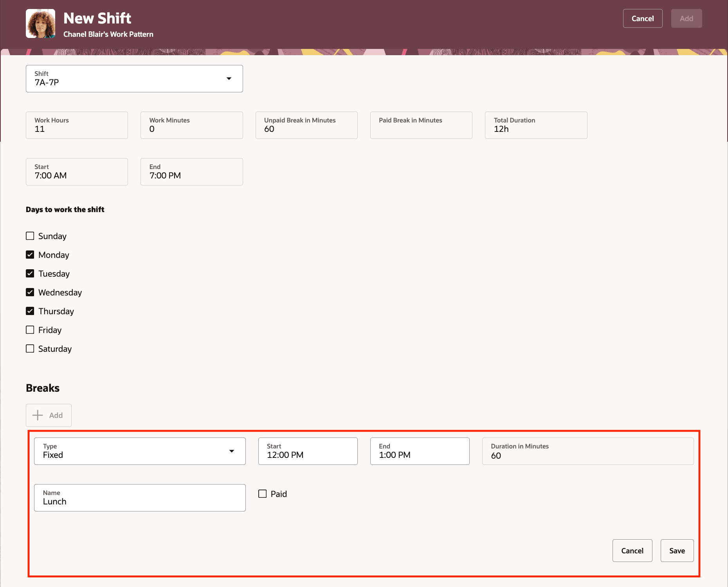
Task: Mark the Lunch break as Paid
Action: [262, 494]
